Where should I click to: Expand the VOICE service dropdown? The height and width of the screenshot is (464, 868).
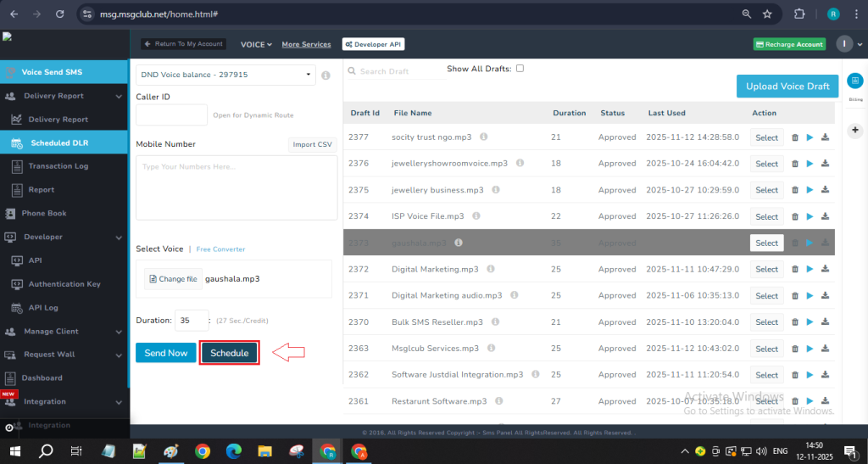[256, 44]
